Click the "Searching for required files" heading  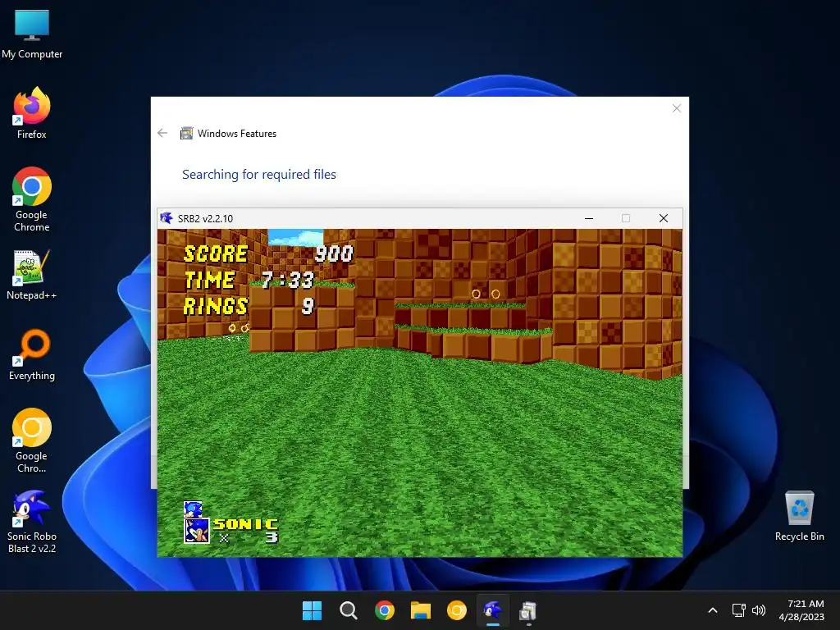click(258, 174)
